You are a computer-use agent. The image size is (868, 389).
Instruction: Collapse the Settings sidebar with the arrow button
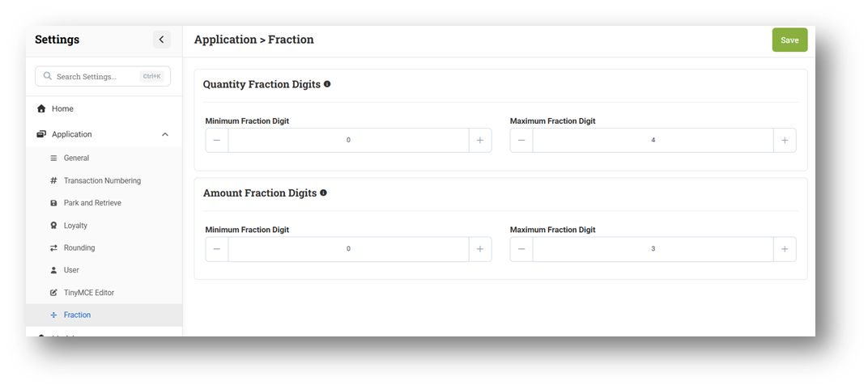tap(161, 40)
